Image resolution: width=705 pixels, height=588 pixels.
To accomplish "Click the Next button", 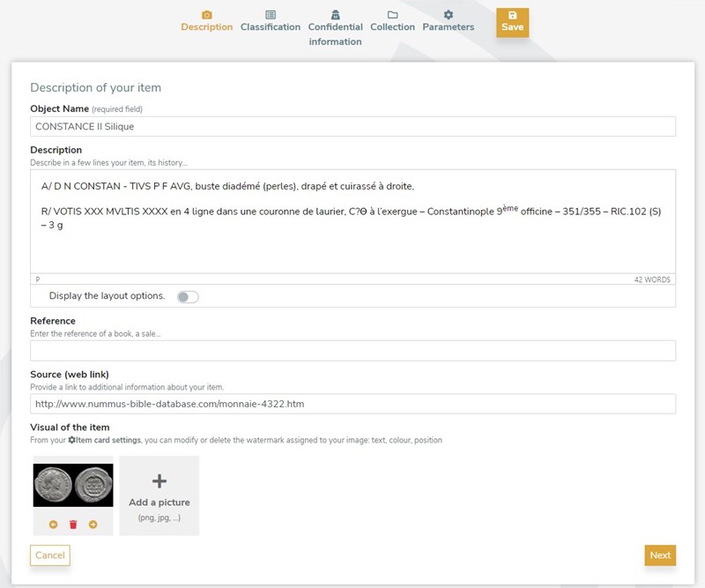I will [660, 555].
